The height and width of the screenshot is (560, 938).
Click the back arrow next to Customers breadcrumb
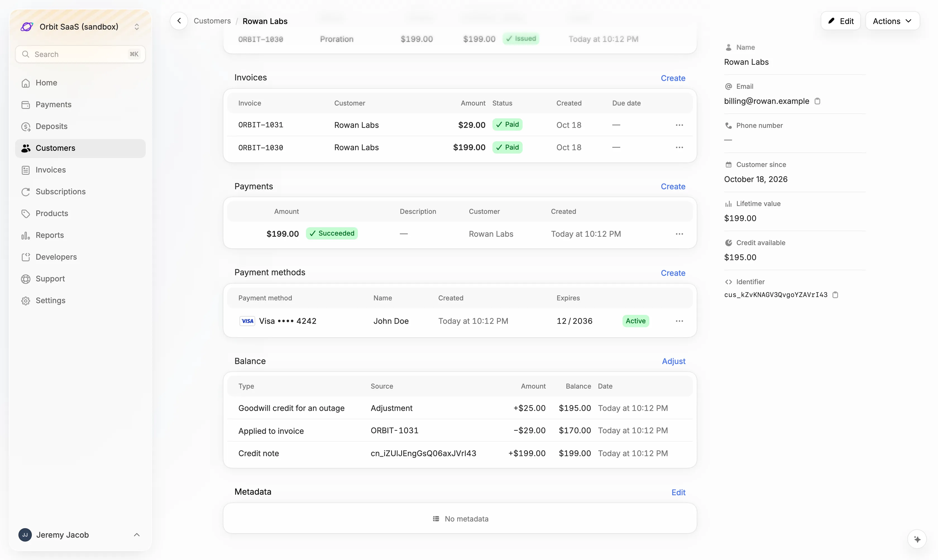pyautogui.click(x=179, y=21)
